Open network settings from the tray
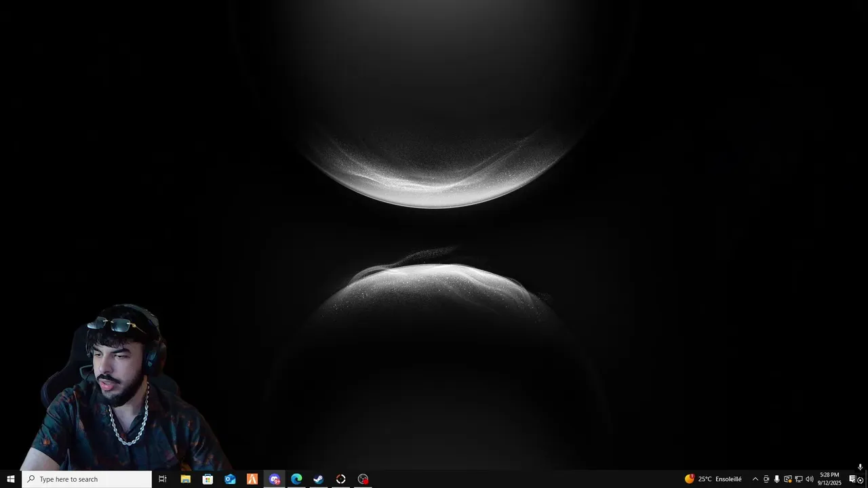 pyautogui.click(x=799, y=479)
